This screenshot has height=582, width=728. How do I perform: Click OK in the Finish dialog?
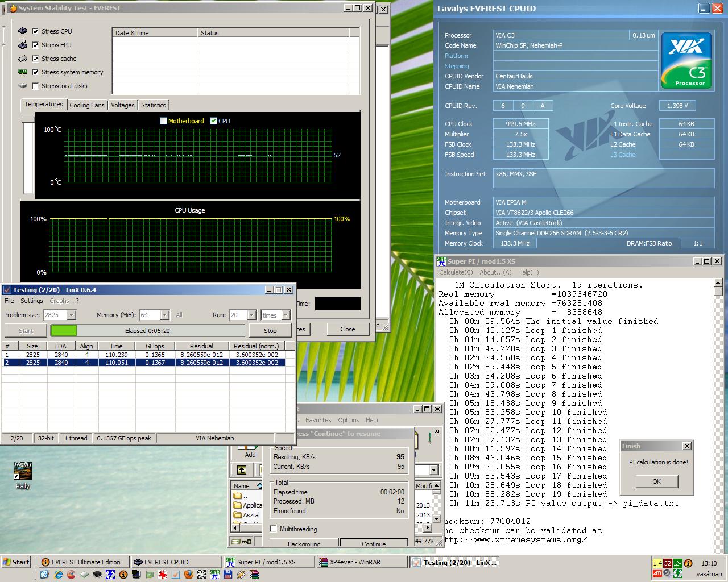[657, 481]
